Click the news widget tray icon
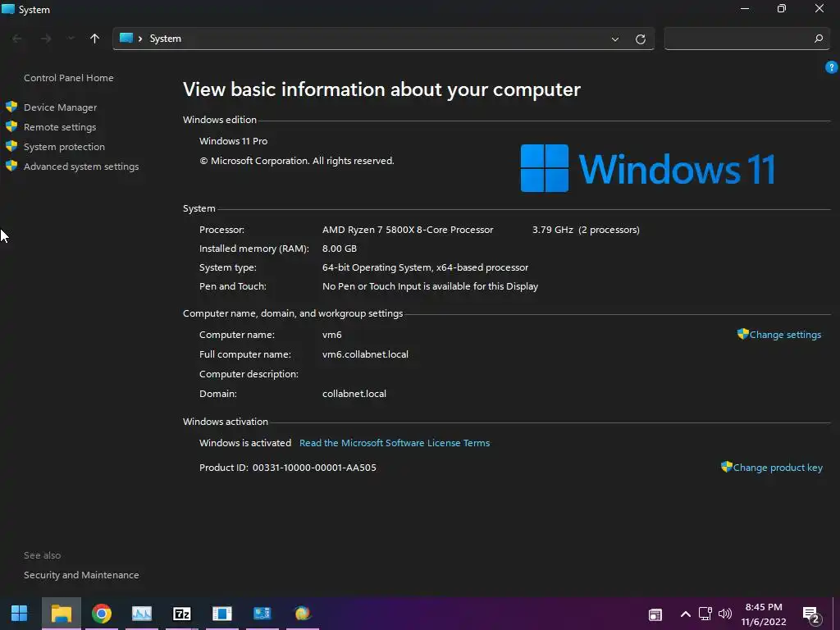Image resolution: width=840 pixels, height=630 pixels. [x=655, y=614]
